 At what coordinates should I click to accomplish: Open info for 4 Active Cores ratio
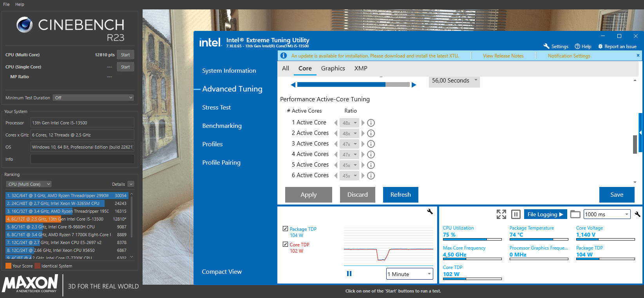pyautogui.click(x=371, y=154)
